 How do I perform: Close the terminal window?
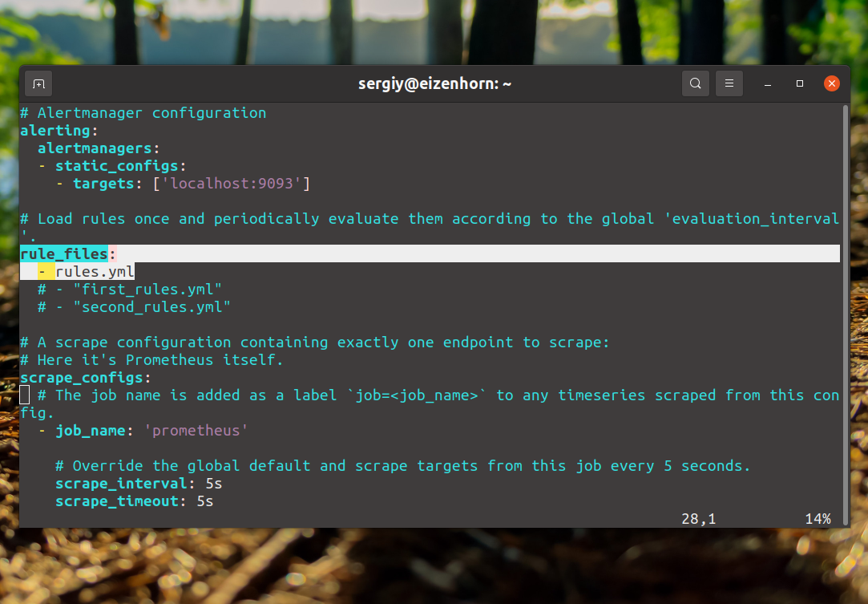click(831, 83)
